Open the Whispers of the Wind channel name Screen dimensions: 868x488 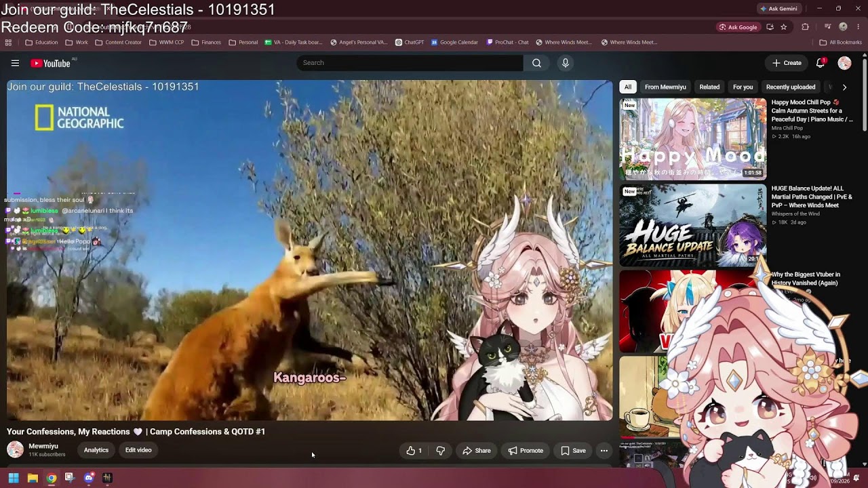795,213
